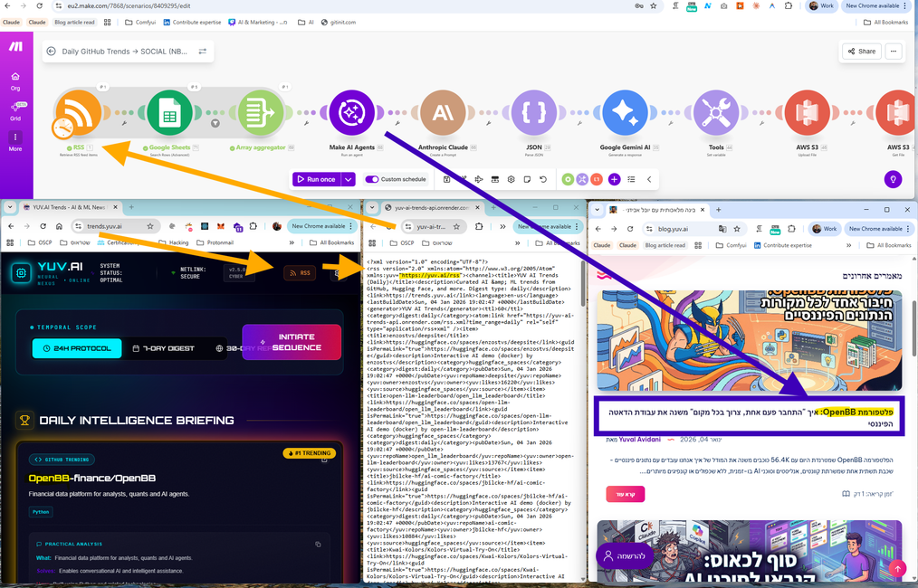This screenshot has height=588, width=918.
Task: Go back from scenario with arrow
Action: [51, 52]
